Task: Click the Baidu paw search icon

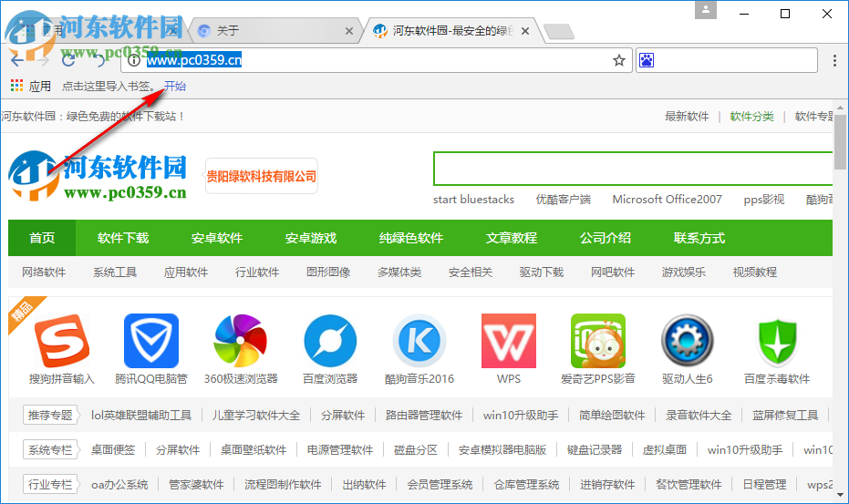Action: 647,60
